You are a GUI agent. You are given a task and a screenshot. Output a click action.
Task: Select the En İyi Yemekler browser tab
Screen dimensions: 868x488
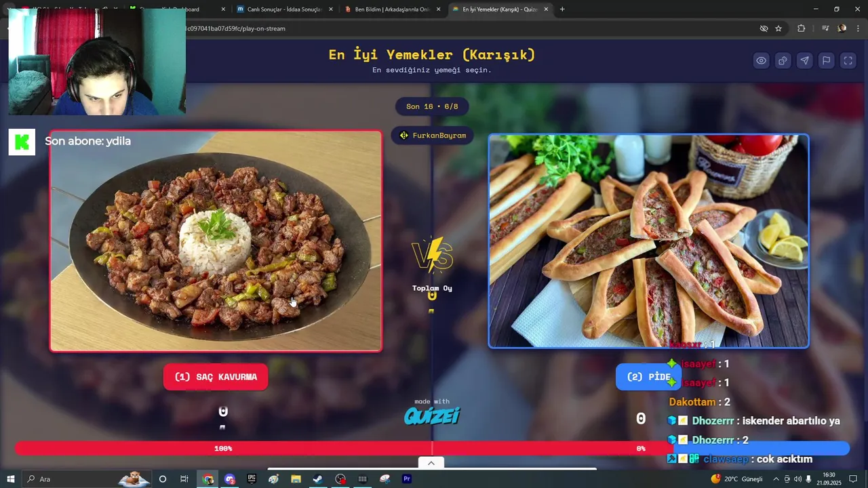coord(500,9)
